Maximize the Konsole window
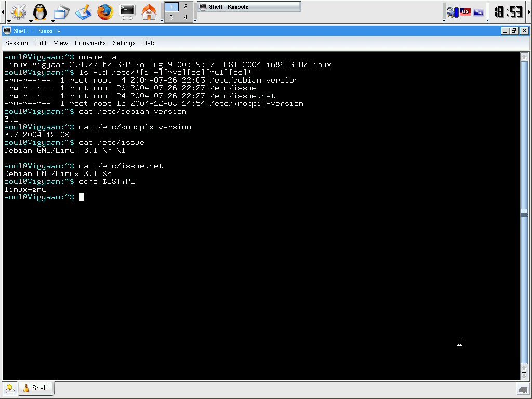Viewport: 532px width, 399px height. (514, 31)
